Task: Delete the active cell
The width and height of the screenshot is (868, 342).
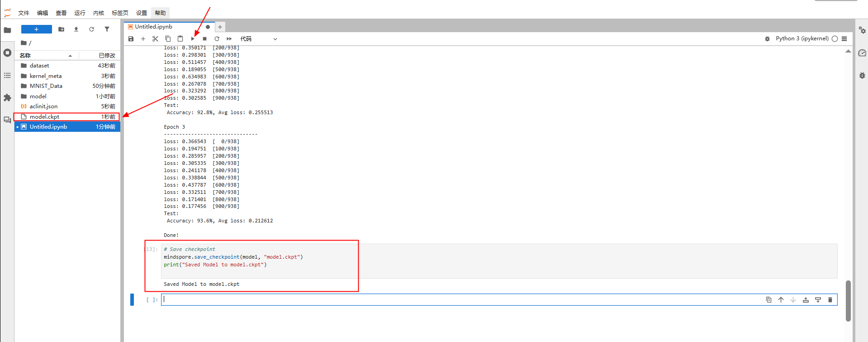Action: [x=830, y=300]
